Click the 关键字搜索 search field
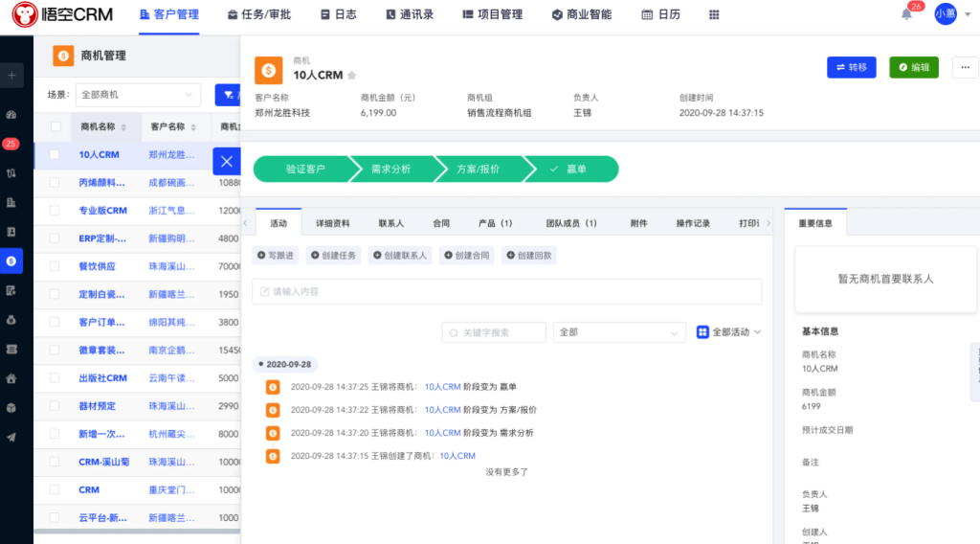This screenshot has width=980, height=544. (x=494, y=332)
